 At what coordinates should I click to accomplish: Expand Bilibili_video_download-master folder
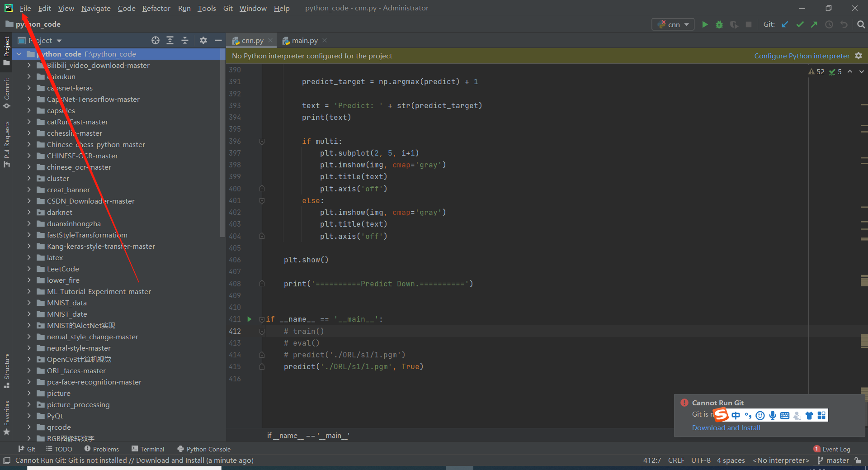[x=29, y=65]
